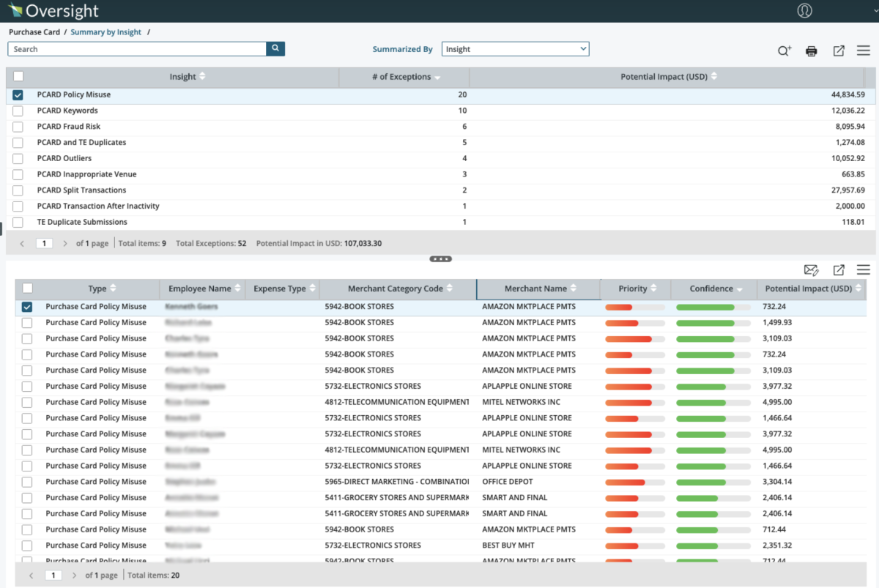Click Purchase Card breadcrumb
This screenshot has height=588, width=879.
coord(34,32)
